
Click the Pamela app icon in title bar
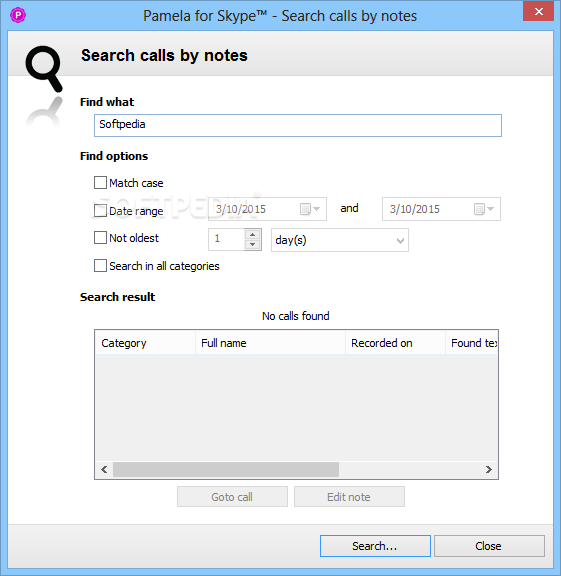click(x=18, y=15)
